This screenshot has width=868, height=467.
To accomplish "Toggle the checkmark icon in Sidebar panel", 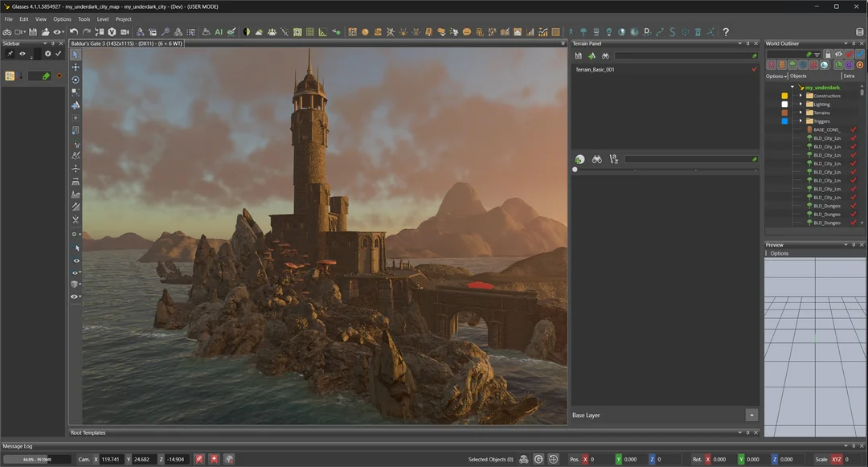I will pos(58,54).
